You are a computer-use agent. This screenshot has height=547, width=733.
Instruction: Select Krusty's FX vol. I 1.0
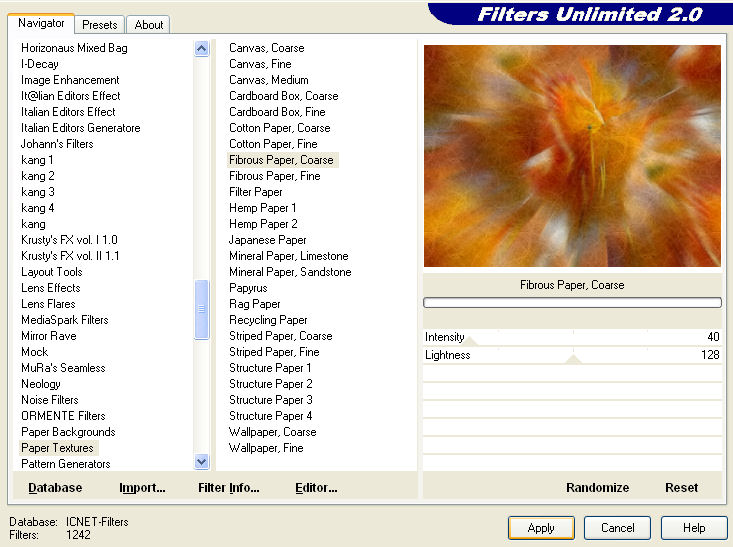coord(69,240)
